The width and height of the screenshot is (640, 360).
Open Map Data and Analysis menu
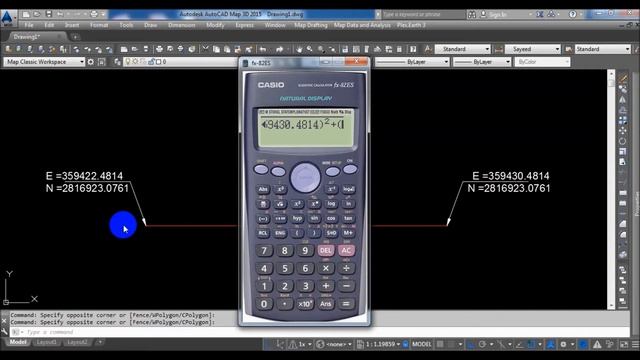(362, 25)
